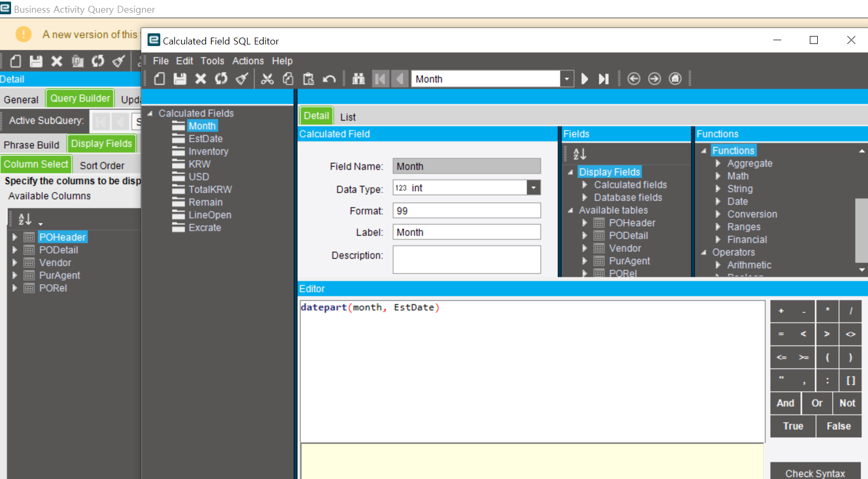Click into the Description field
The width and height of the screenshot is (868, 479).
point(466,259)
